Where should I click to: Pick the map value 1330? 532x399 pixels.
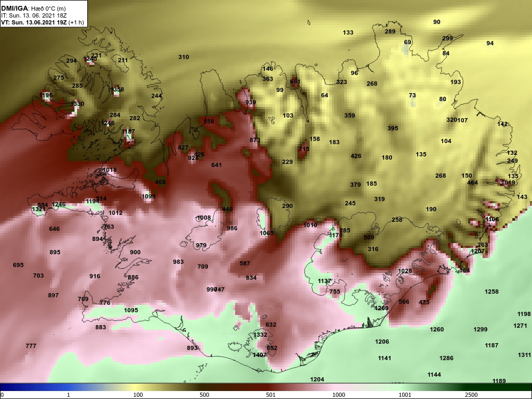coord(77,104)
